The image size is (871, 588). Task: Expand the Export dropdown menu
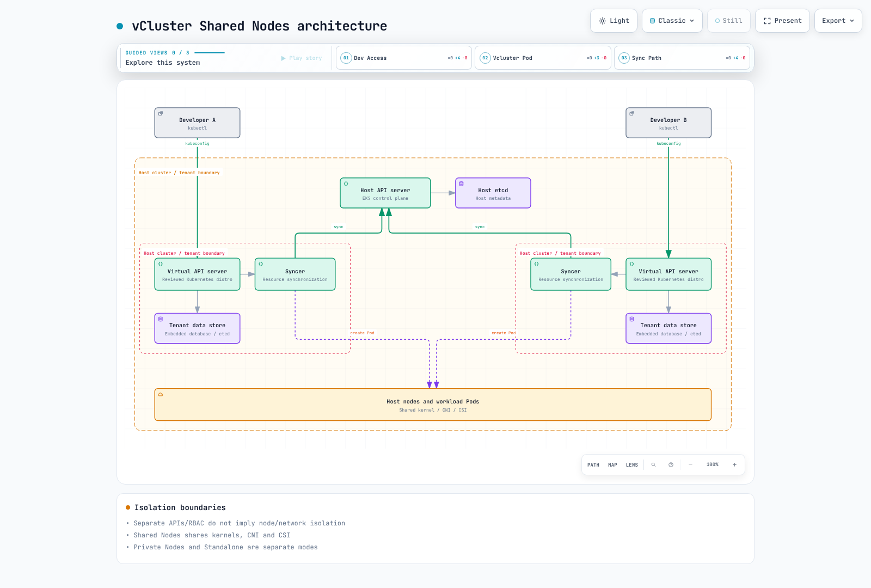(x=838, y=21)
